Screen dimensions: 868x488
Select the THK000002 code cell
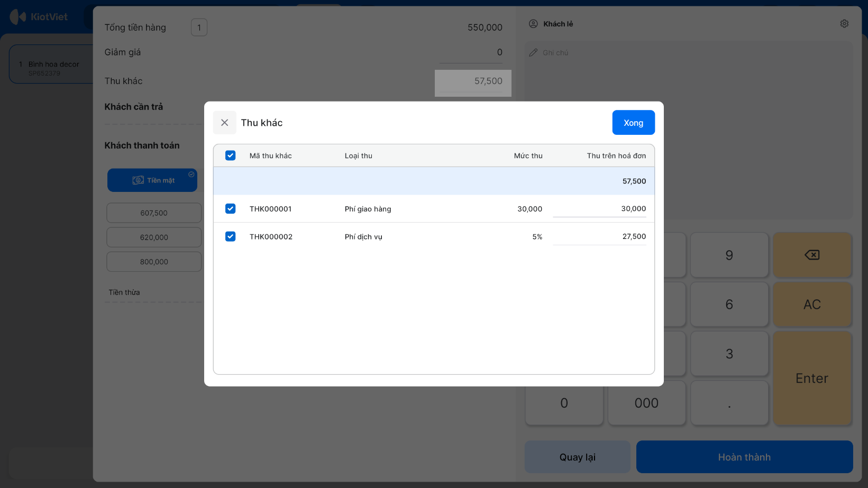pyautogui.click(x=271, y=236)
